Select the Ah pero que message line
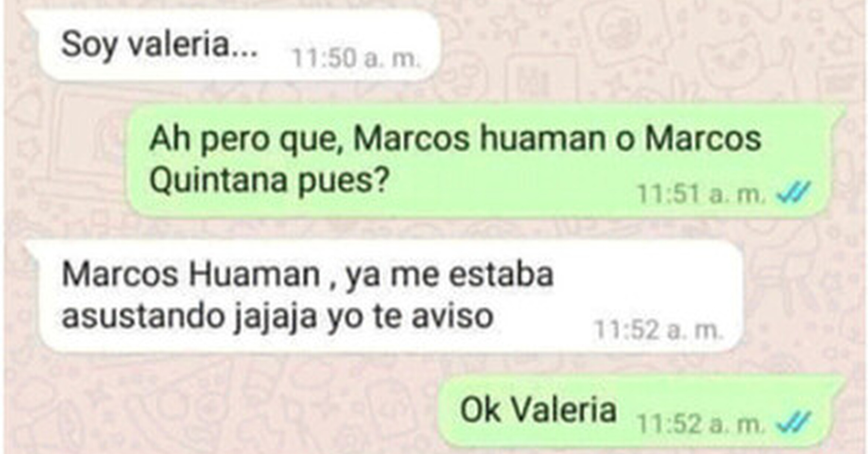Screen dimensions: 868x454 (x=455, y=139)
